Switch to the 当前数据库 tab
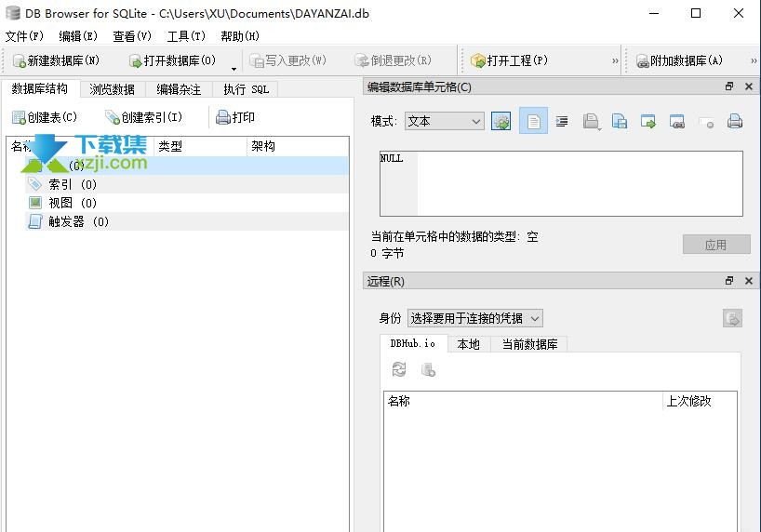The image size is (761, 532). click(x=529, y=344)
